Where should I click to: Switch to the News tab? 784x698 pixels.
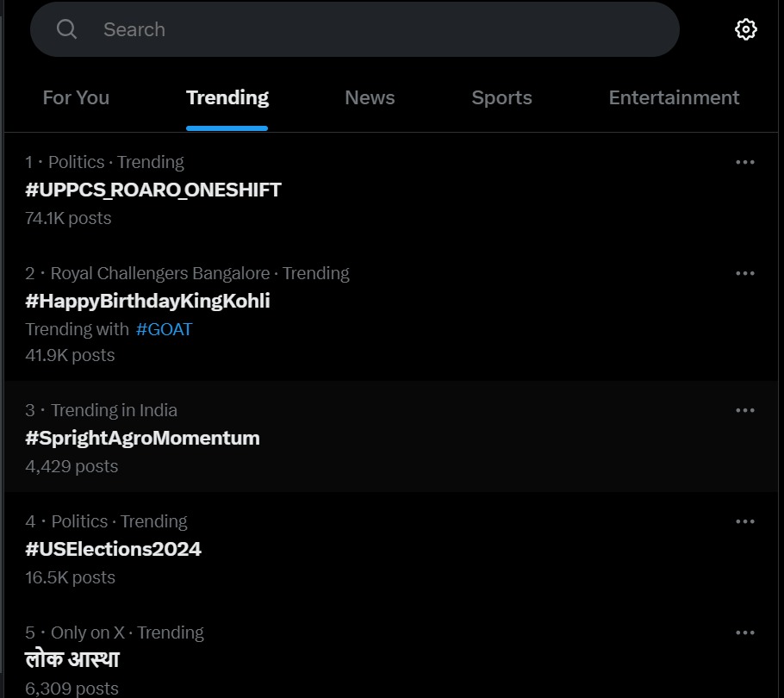[370, 98]
